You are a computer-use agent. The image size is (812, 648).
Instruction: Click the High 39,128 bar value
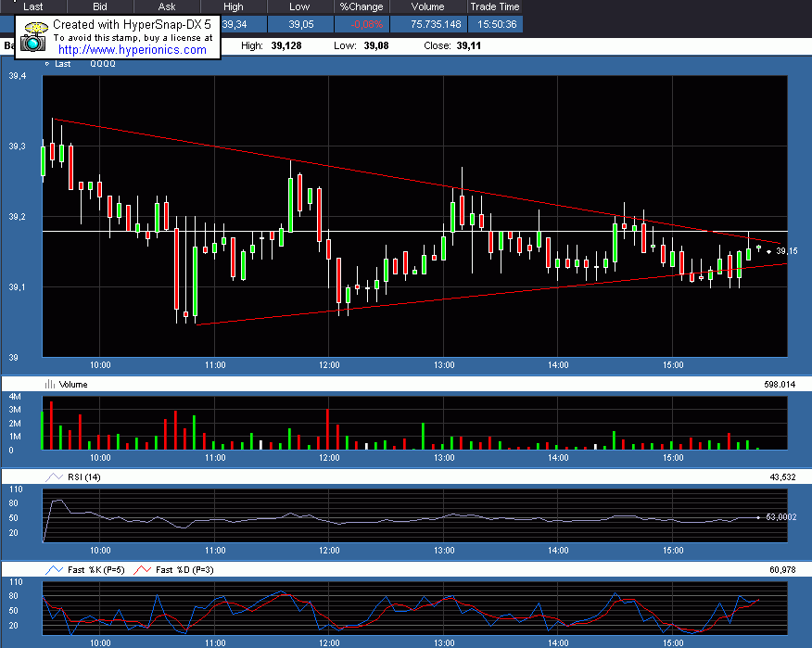pos(285,45)
